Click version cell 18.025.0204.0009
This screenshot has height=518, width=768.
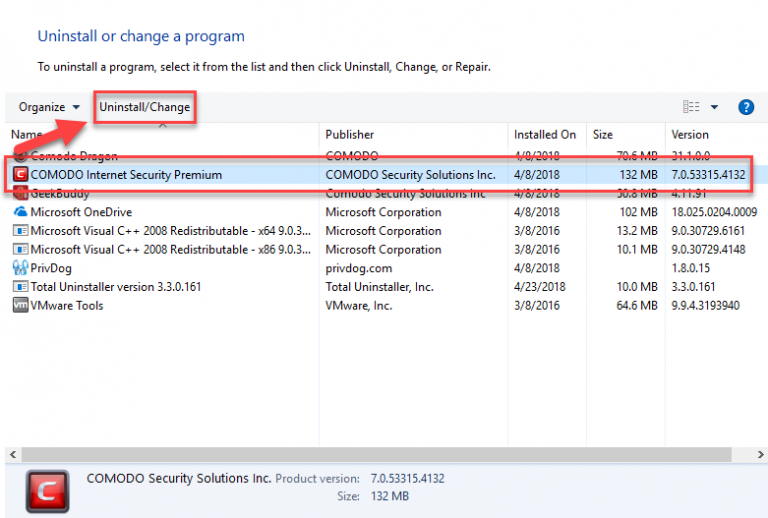714,212
